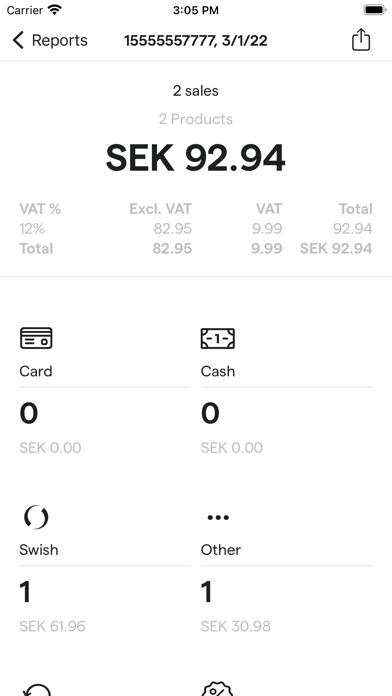Open Other amount SEK 30.98
This screenshot has height=696, width=392.
click(x=235, y=626)
